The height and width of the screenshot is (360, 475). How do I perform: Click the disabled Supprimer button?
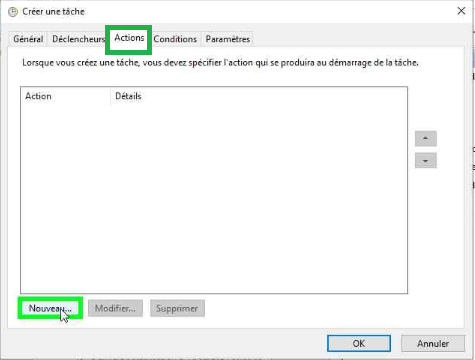tap(177, 308)
